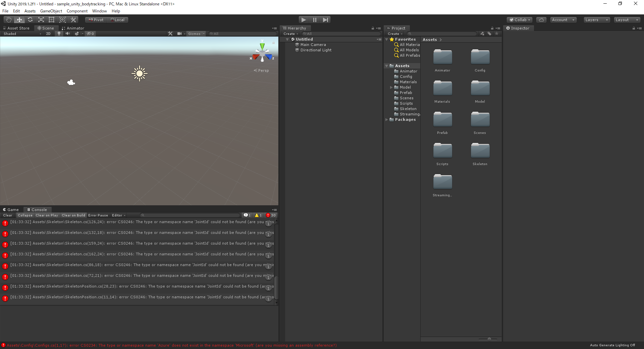
Task: Switch to the Game tab
Action: coord(11,210)
